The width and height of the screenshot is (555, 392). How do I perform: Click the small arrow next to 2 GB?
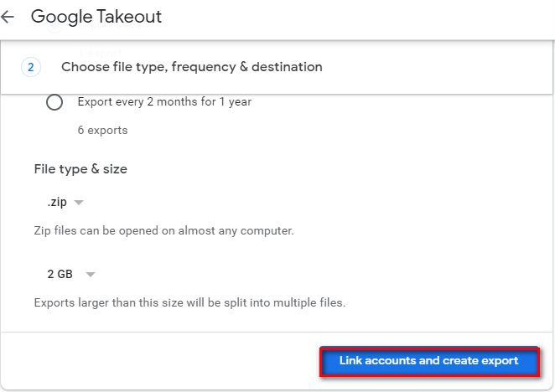pyautogui.click(x=91, y=274)
